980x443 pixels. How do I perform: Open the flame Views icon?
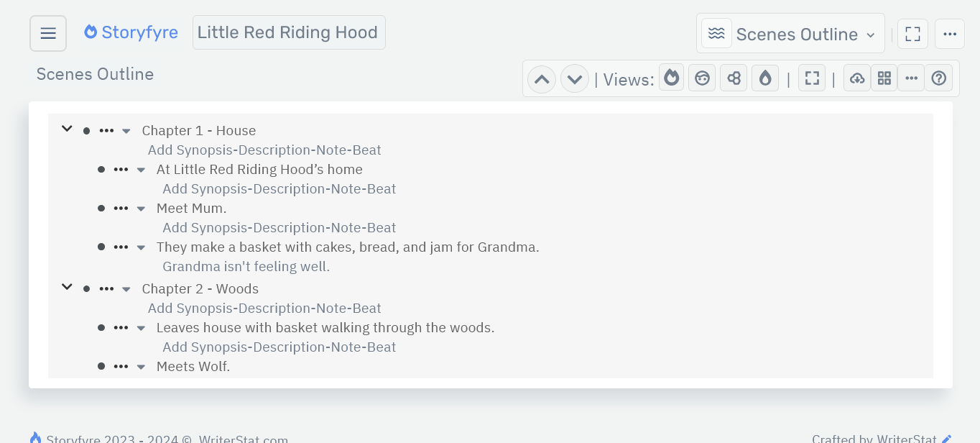671,78
